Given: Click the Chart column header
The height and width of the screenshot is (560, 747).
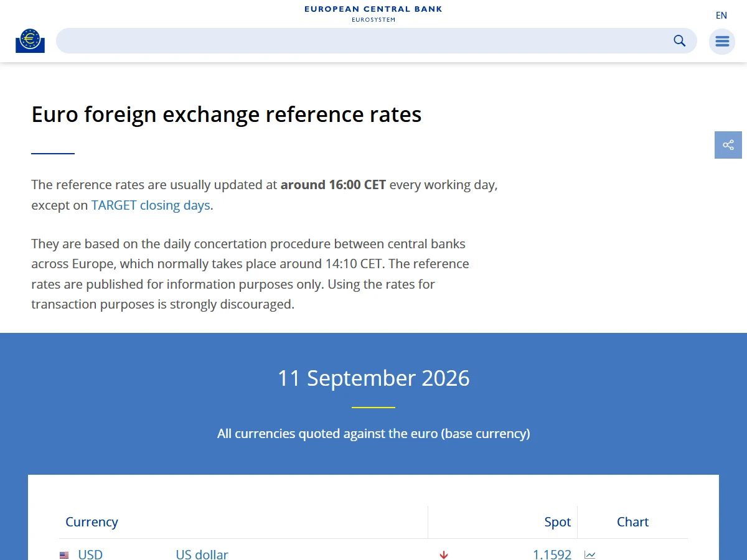Looking at the screenshot, I should (632, 522).
